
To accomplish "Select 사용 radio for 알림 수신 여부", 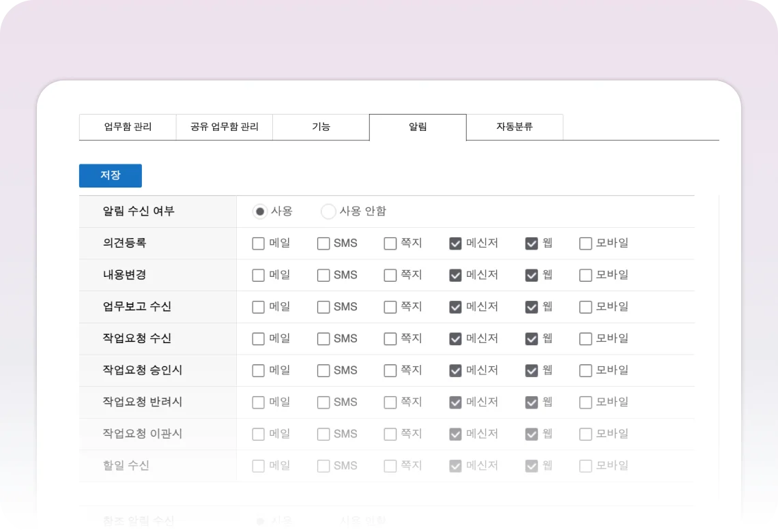I will (x=259, y=211).
